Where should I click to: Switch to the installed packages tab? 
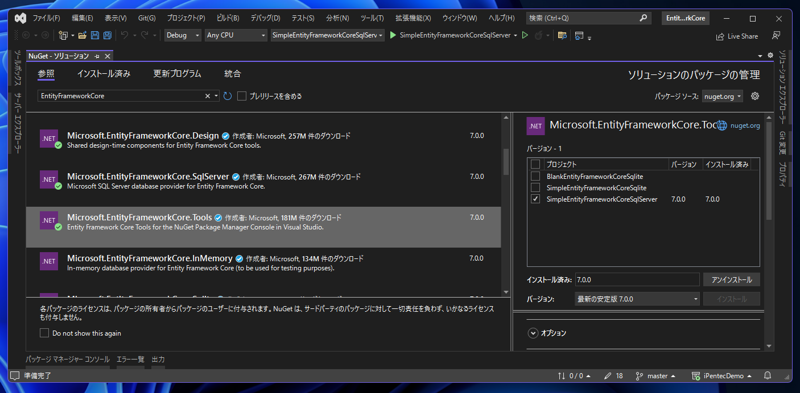[104, 74]
